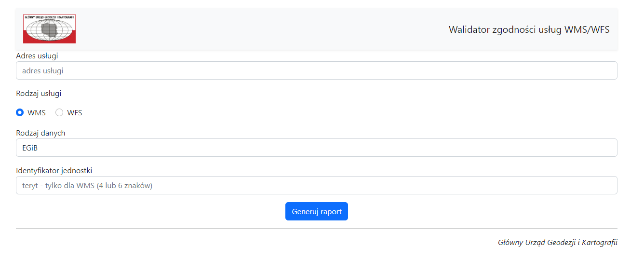Click the WMS option label text
Screen dimensions: 644x260
(x=37, y=113)
